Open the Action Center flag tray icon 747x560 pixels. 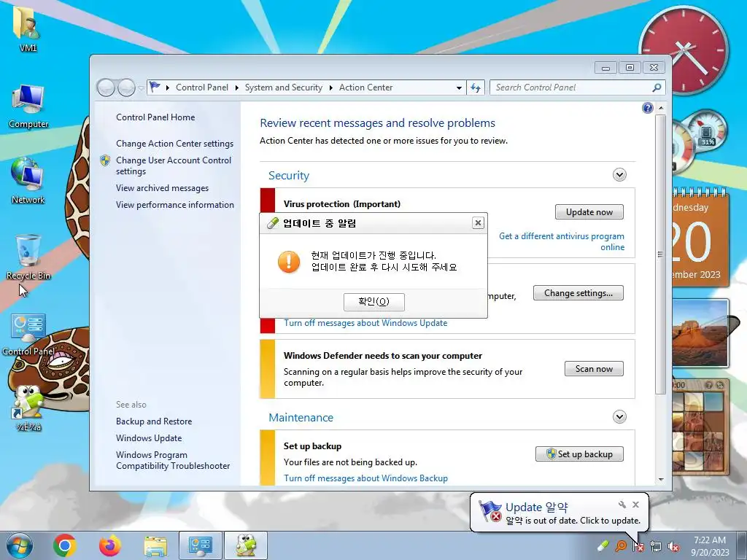point(638,546)
